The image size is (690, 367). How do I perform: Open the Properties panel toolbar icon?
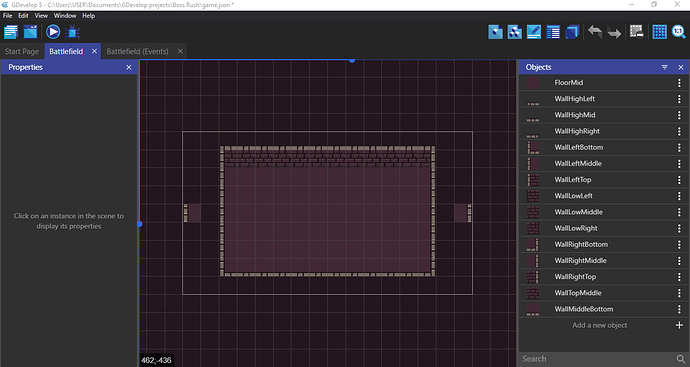[534, 32]
